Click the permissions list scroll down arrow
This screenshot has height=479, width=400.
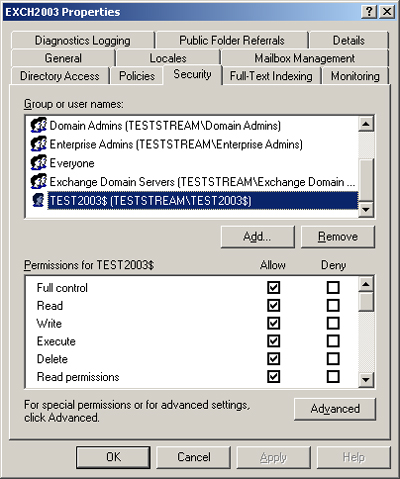pyautogui.click(x=366, y=379)
